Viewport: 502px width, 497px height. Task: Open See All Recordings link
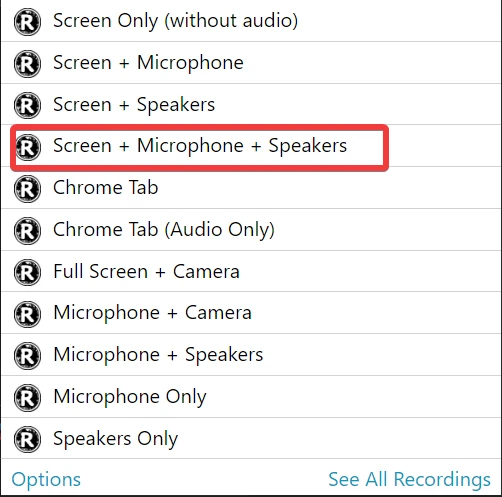coord(409,480)
